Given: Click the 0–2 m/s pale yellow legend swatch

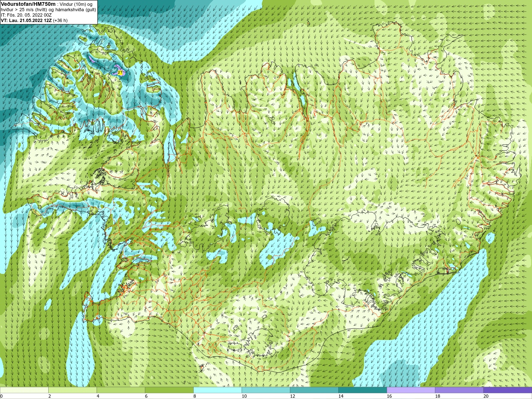Looking at the screenshot, I should 24,390.
